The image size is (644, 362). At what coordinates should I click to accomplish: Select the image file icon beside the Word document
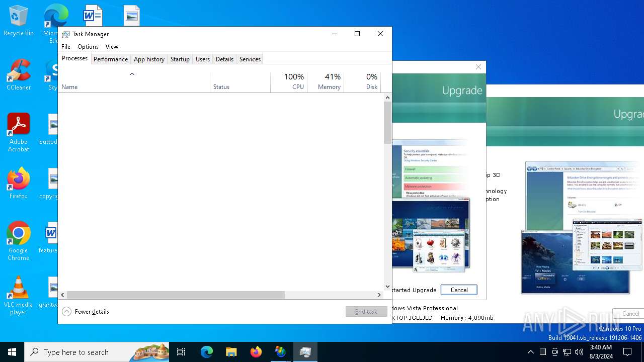point(132,16)
